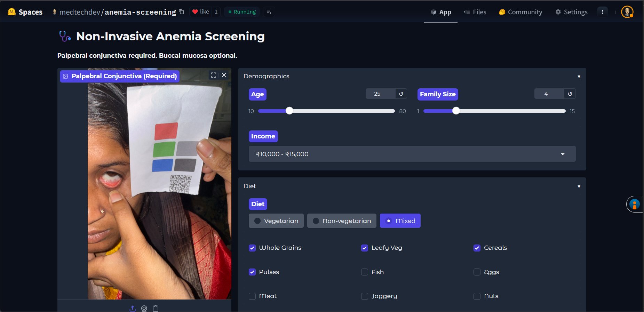Select the webcam capture icon
This screenshot has height=312, width=644.
[144, 308]
